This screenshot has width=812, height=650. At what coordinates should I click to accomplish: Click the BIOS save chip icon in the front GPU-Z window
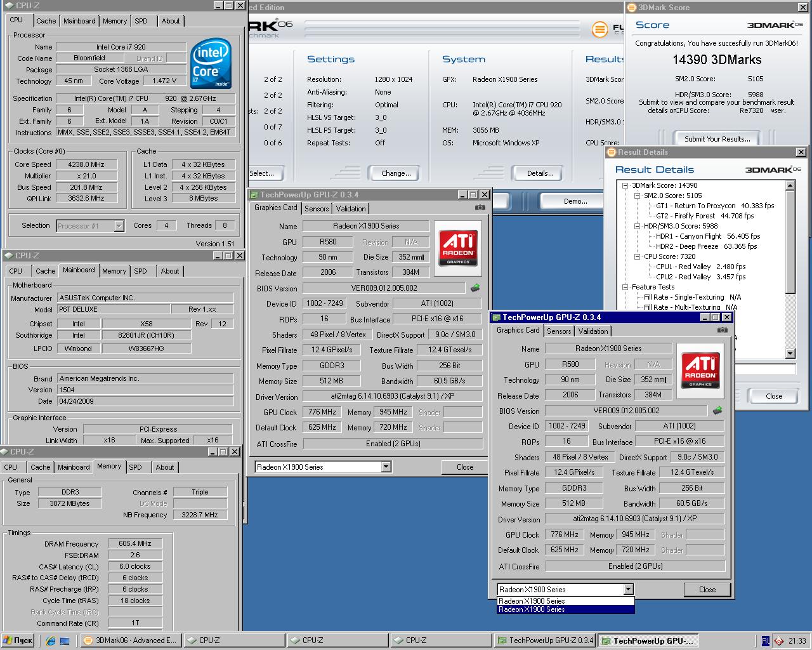717,411
